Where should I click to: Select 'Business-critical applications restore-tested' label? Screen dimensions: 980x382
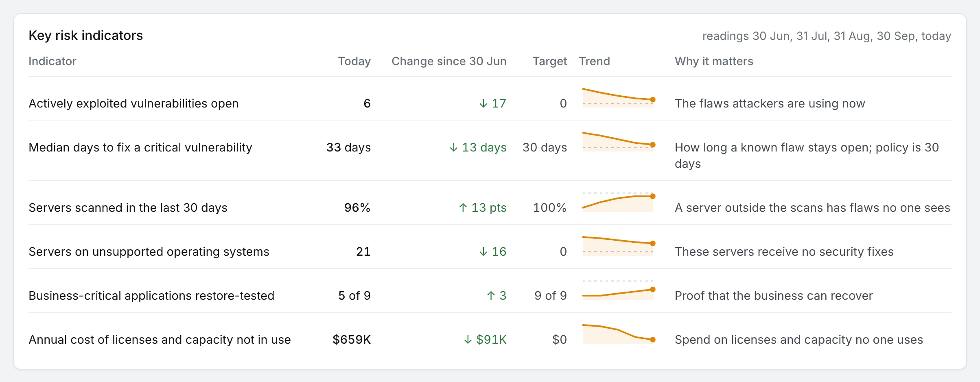[x=151, y=296]
